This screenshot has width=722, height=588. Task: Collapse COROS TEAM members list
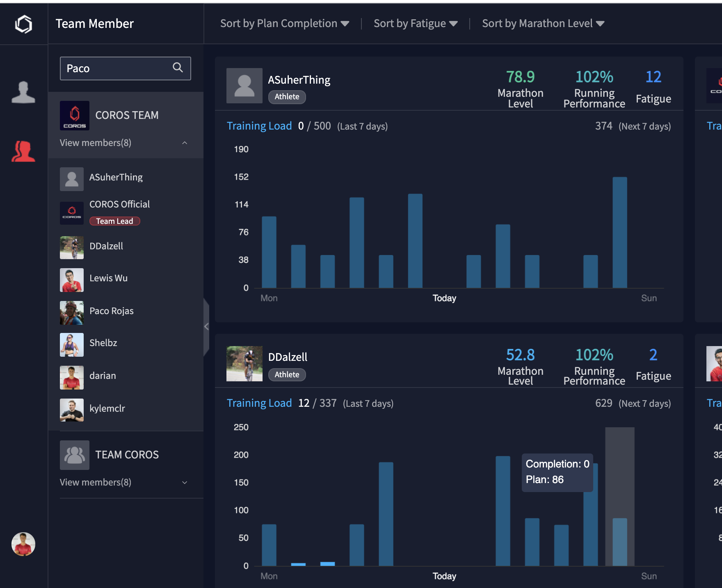(x=185, y=143)
